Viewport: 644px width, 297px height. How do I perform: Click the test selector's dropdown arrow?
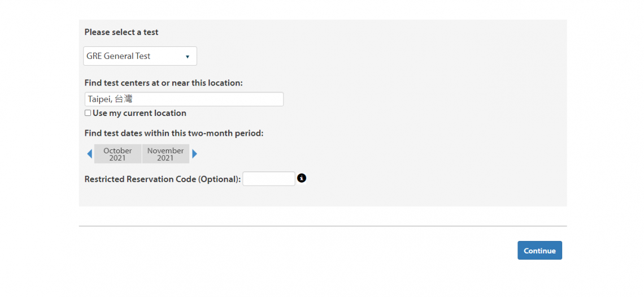tap(188, 57)
